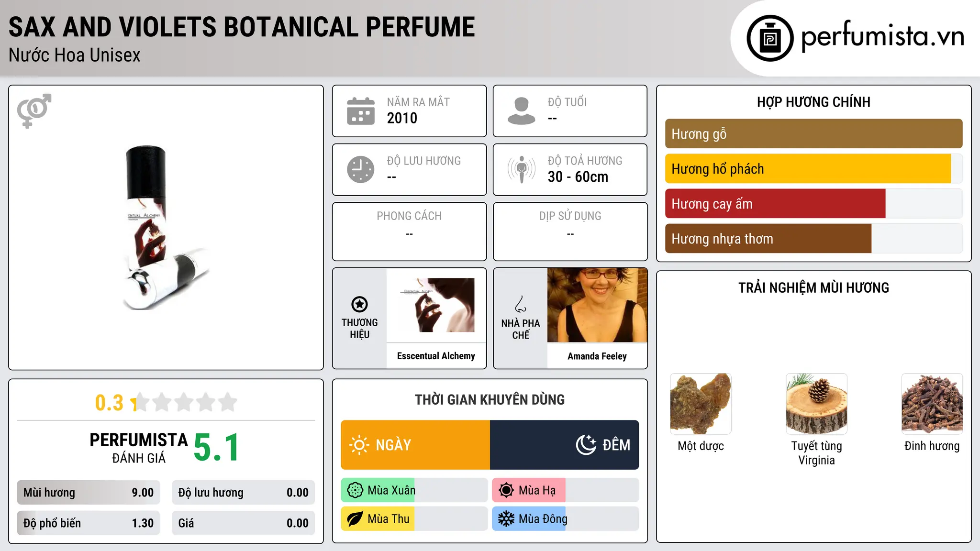Click the perfumista.vn perfume bottle logo icon
The height and width of the screenshot is (551, 980).
[770, 38]
